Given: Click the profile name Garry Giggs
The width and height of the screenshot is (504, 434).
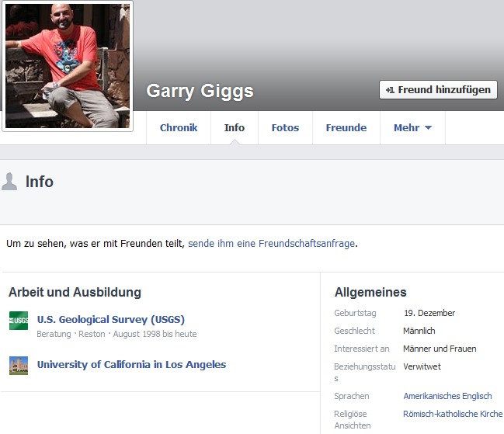Looking at the screenshot, I should coord(200,91).
